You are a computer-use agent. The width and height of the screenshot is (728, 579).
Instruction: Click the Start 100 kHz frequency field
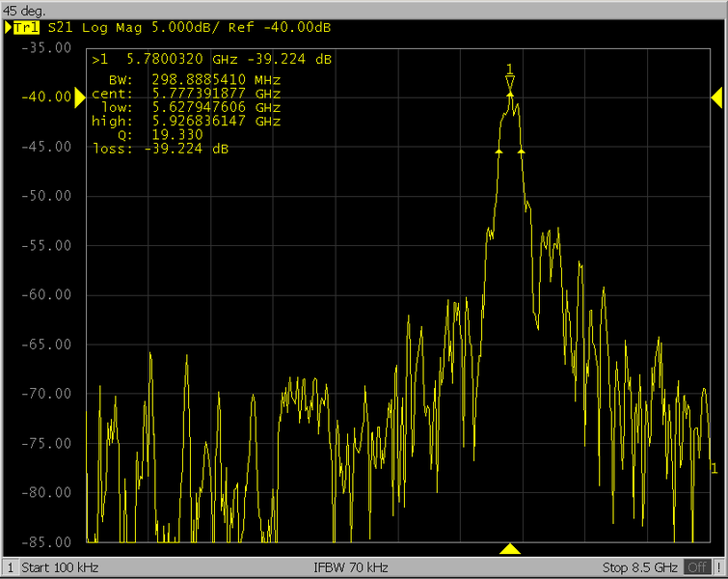click(60, 567)
